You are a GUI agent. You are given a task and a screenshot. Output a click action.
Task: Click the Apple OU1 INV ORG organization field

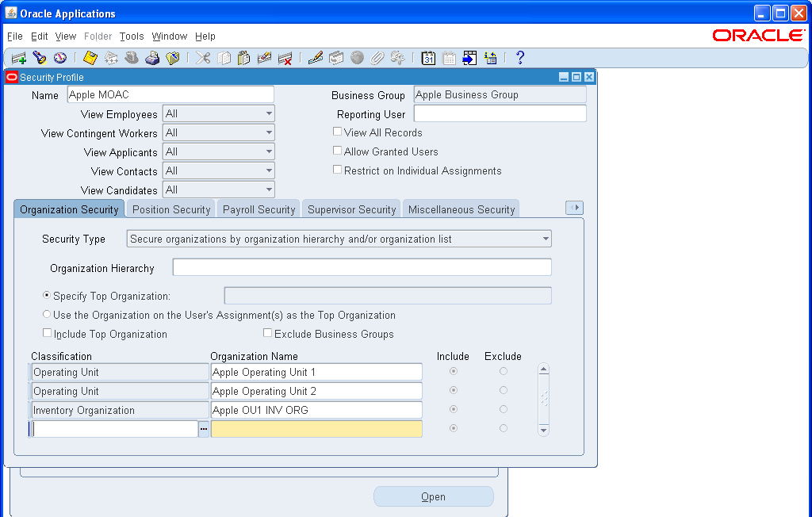316,410
